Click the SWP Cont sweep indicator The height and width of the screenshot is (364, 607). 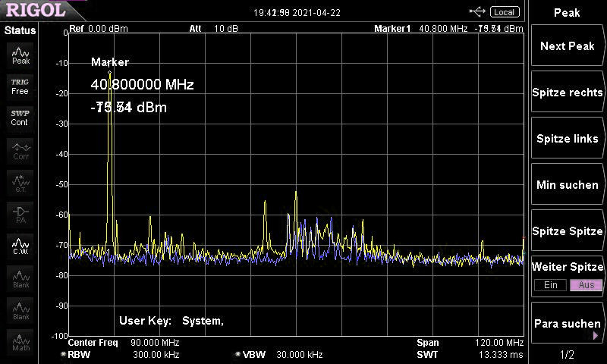point(20,118)
